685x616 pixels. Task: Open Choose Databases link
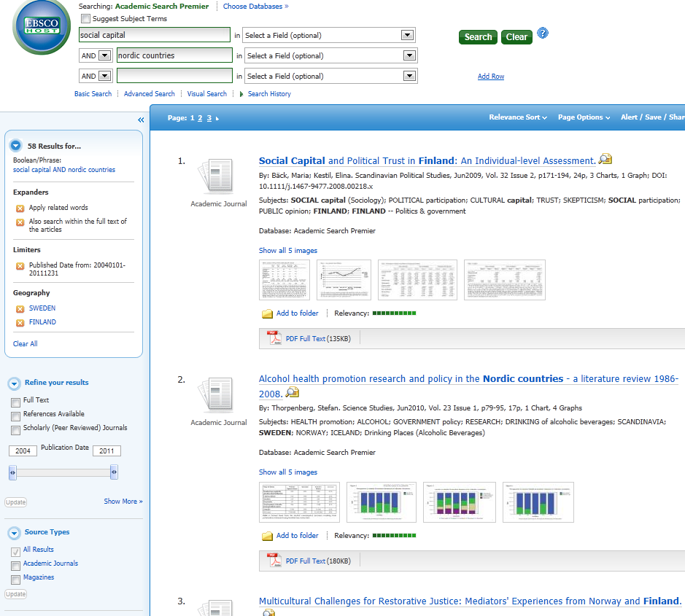(x=255, y=7)
